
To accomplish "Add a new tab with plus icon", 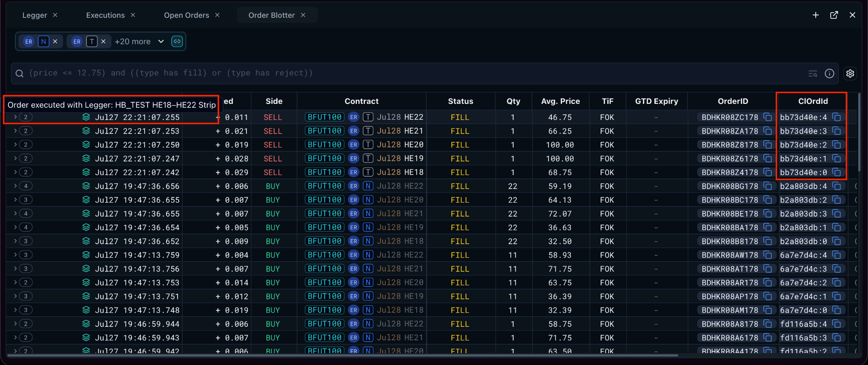I will tap(815, 15).
